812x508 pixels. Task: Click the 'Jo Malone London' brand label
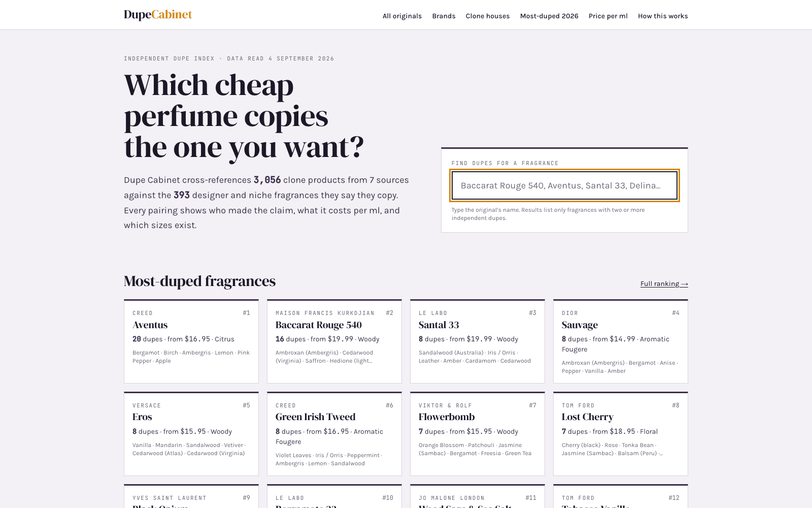[452, 498]
